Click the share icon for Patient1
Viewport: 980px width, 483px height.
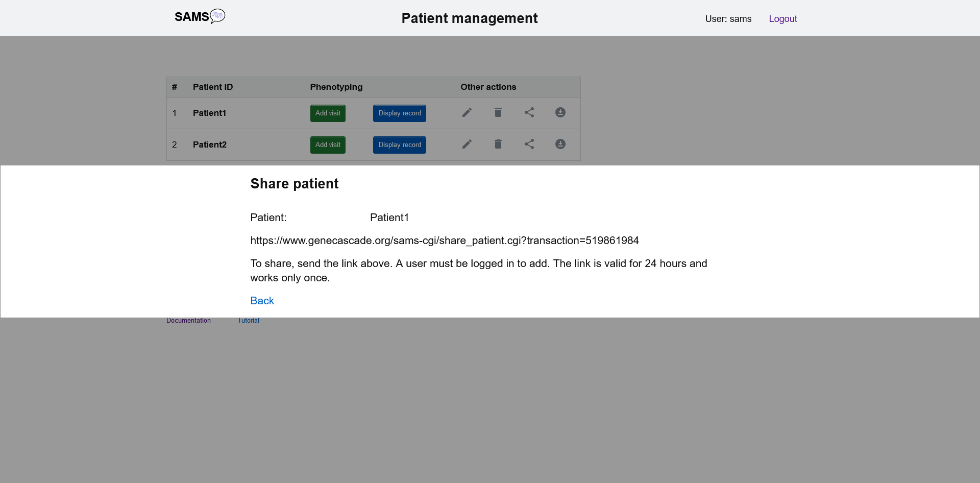[x=529, y=113]
